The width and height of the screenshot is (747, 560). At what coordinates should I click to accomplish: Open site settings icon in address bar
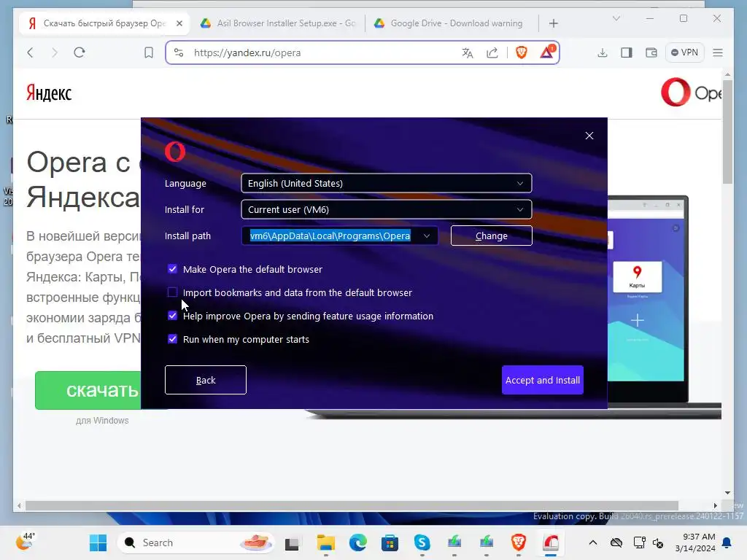(x=179, y=52)
